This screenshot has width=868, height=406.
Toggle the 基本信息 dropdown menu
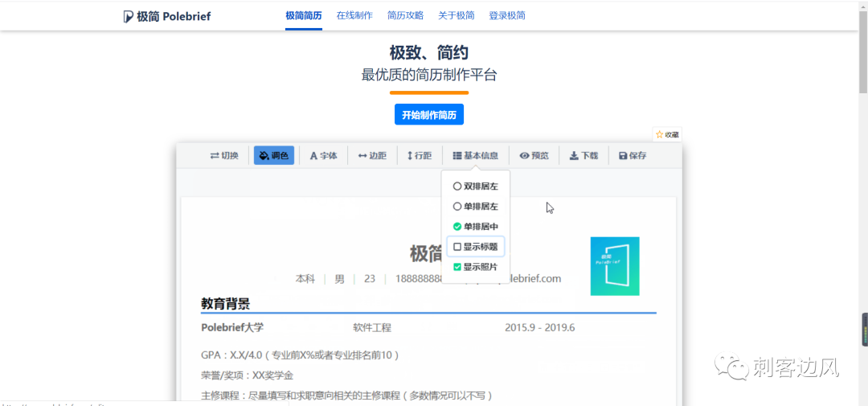click(x=476, y=156)
